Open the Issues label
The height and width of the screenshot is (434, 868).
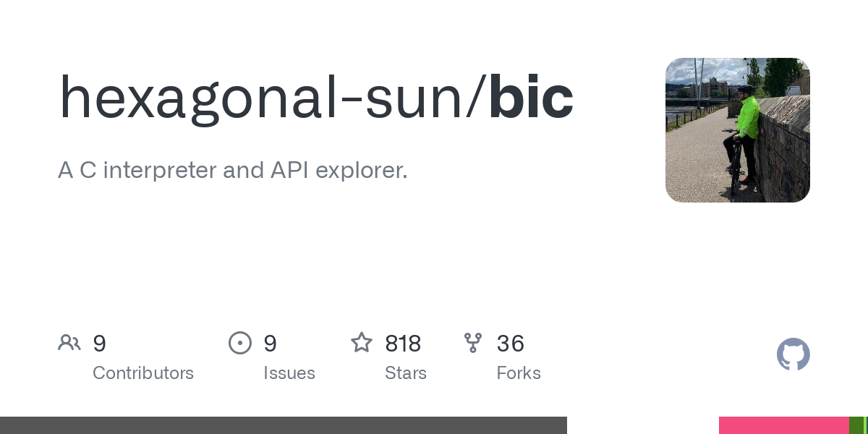pos(289,373)
